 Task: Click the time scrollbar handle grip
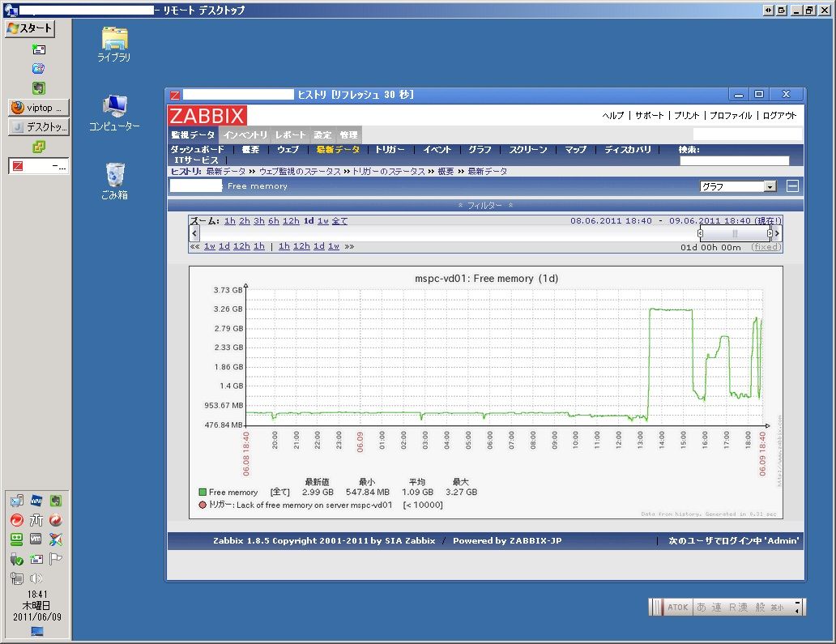[x=735, y=233]
